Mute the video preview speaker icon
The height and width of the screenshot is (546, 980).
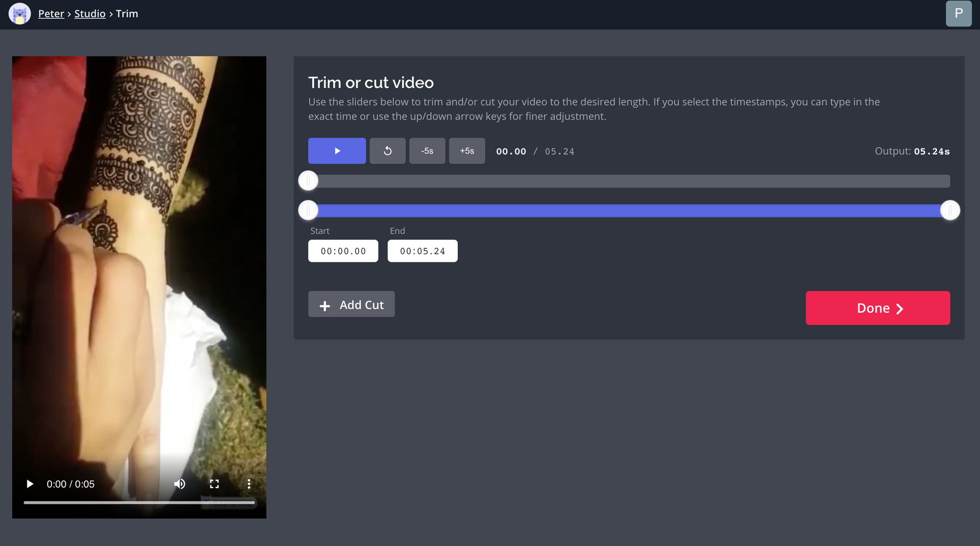point(180,484)
